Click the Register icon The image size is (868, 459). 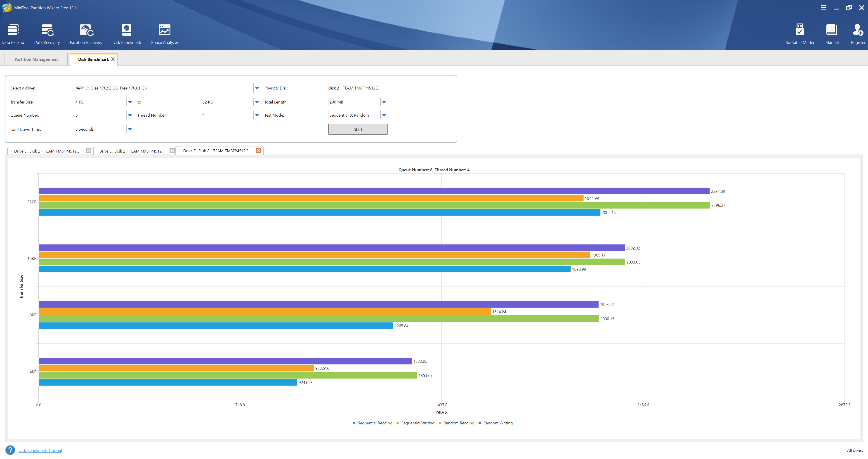pos(858,34)
